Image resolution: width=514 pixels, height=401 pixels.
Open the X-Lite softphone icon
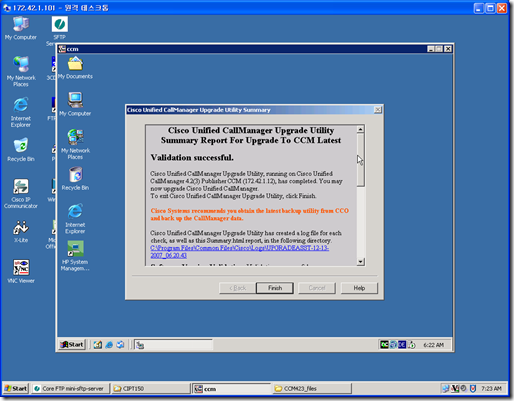21,231
